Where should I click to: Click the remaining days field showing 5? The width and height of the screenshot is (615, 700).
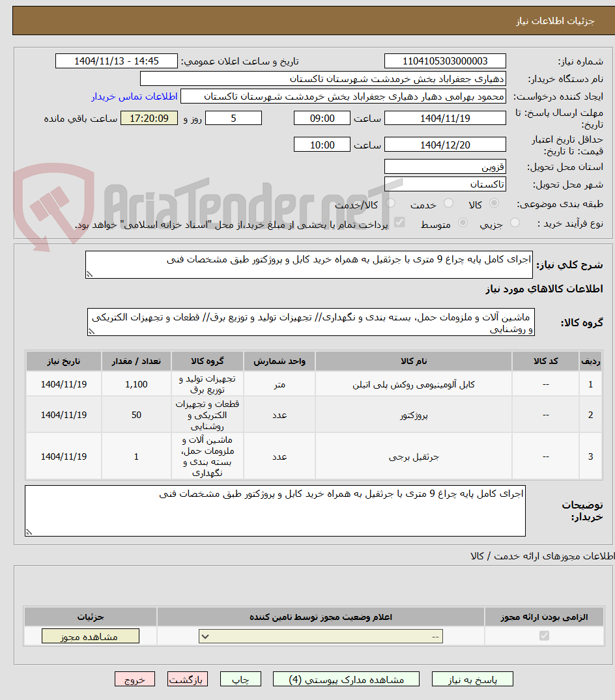point(233,119)
